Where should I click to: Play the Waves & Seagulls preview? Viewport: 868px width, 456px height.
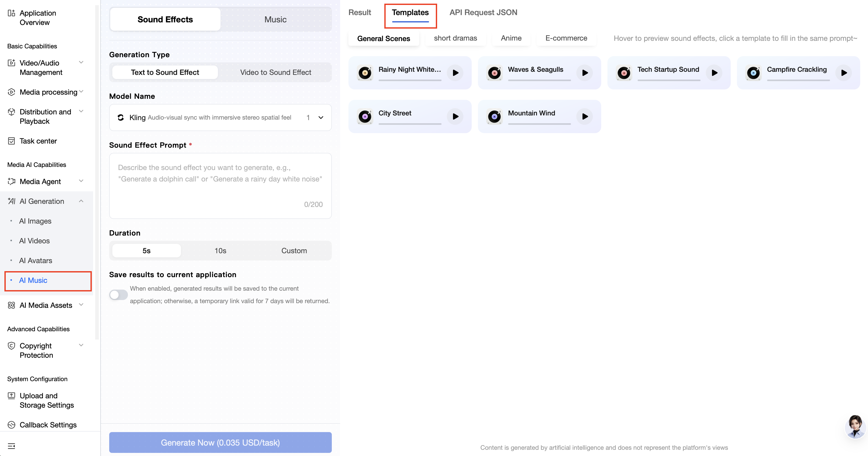coord(585,73)
